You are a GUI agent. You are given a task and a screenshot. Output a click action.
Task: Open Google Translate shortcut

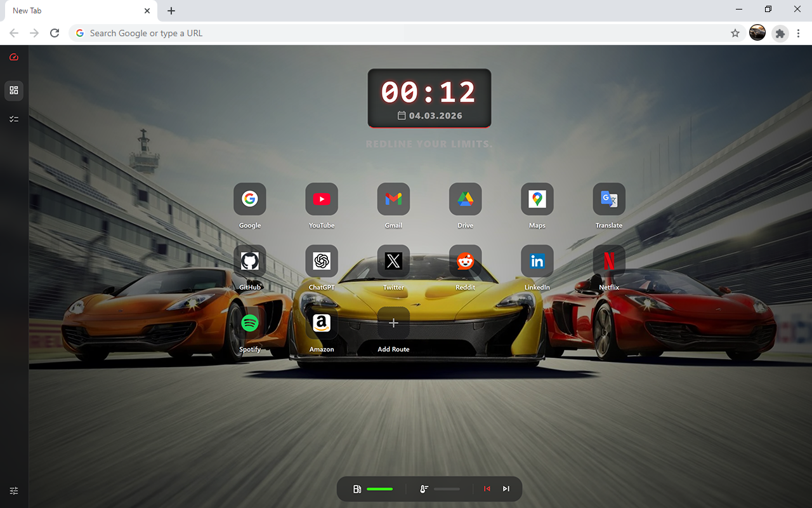click(609, 199)
